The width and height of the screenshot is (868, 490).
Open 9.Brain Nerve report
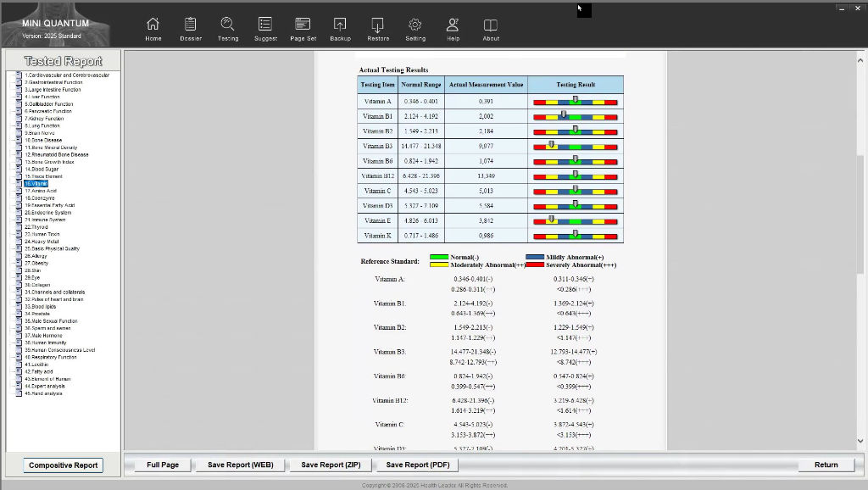coord(40,133)
